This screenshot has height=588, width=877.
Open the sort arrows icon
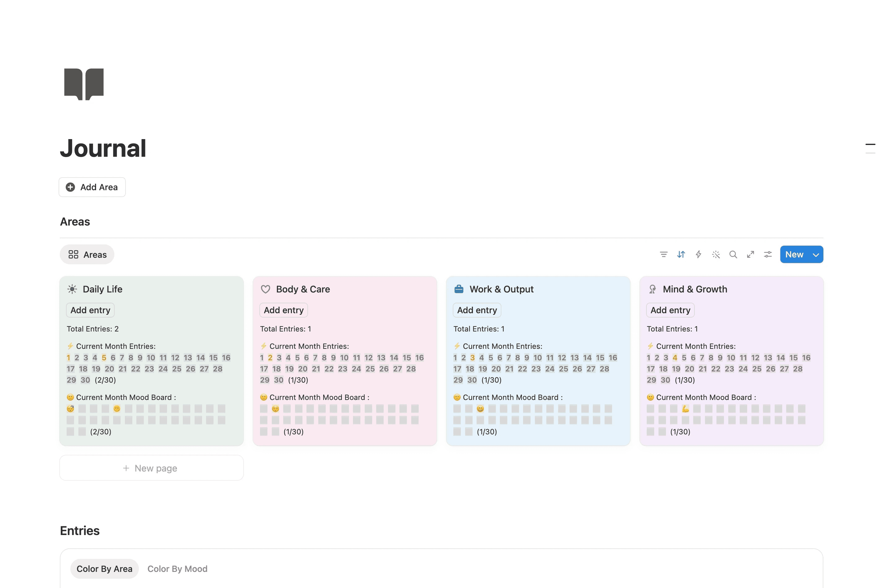pyautogui.click(x=681, y=255)
